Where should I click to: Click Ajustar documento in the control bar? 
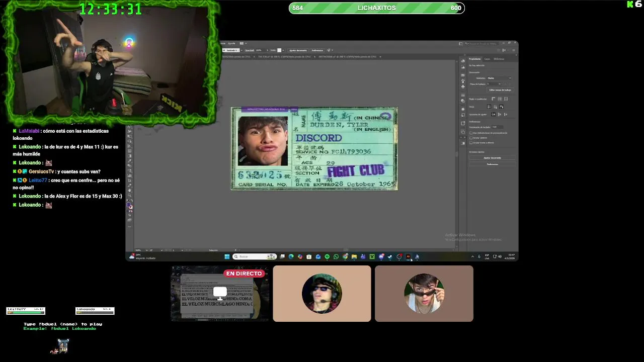click(x=298, y=50)
